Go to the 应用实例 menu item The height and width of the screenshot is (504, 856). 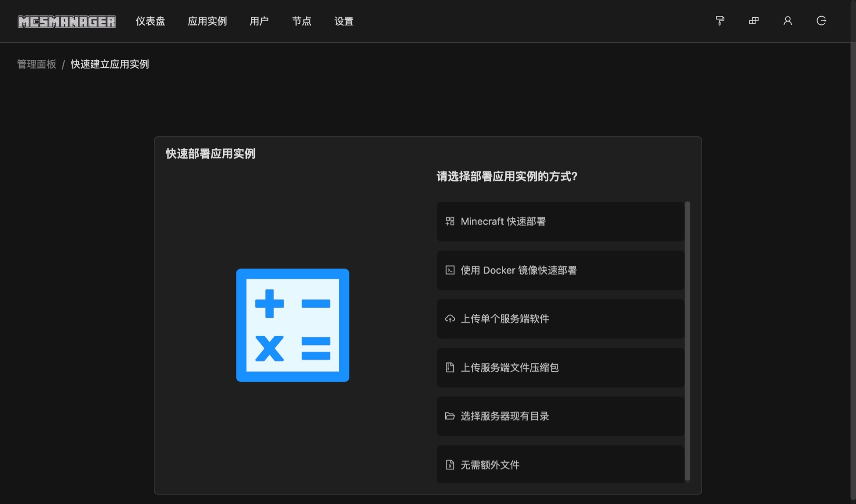pos(207,21)
